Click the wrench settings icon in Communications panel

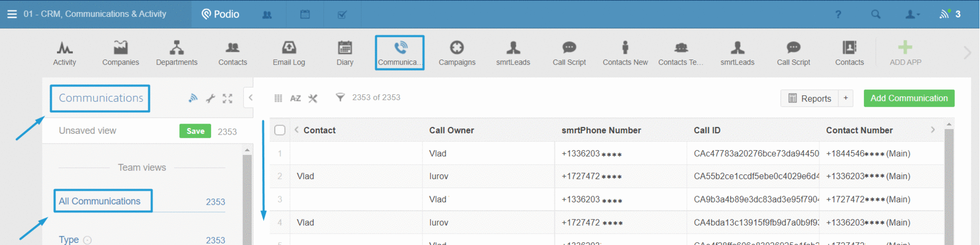(210, 98)
